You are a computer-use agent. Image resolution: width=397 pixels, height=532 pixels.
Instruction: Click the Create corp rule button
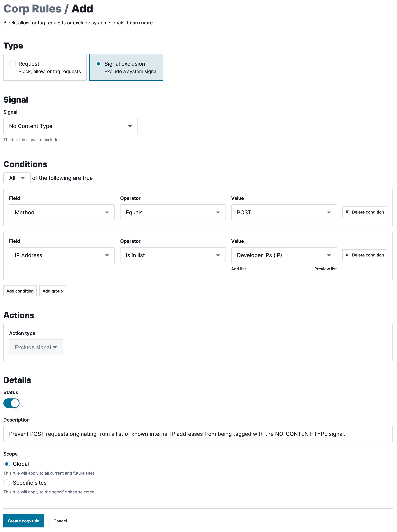23,521
